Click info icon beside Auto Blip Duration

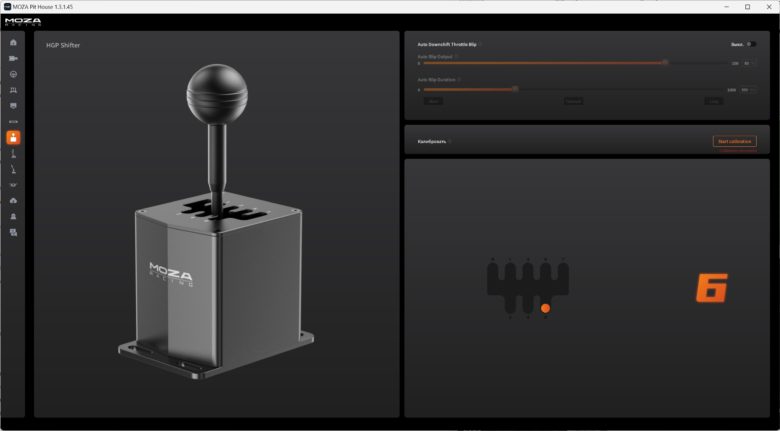(459, 80)
